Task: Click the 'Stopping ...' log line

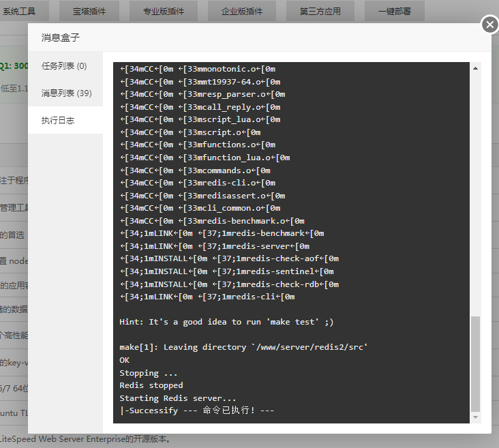Action: click(149, 373)
